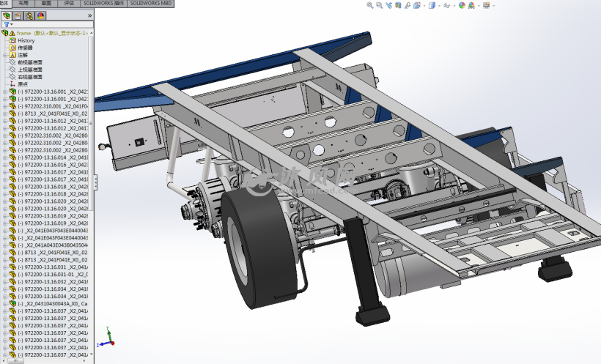Open the FeatureManager design tree tab
This screenshot has height=364, width=601.
[x=7, y=15]
